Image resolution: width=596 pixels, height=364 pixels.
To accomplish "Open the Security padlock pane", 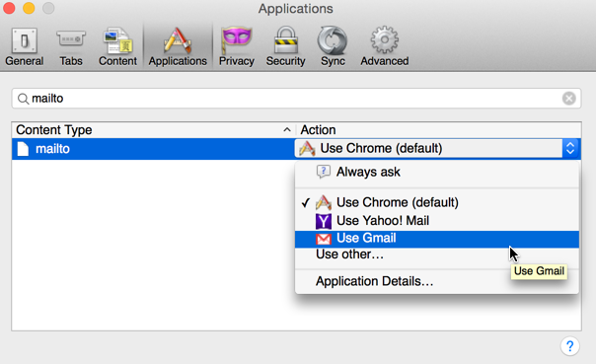I will click(x=285, y=47).
